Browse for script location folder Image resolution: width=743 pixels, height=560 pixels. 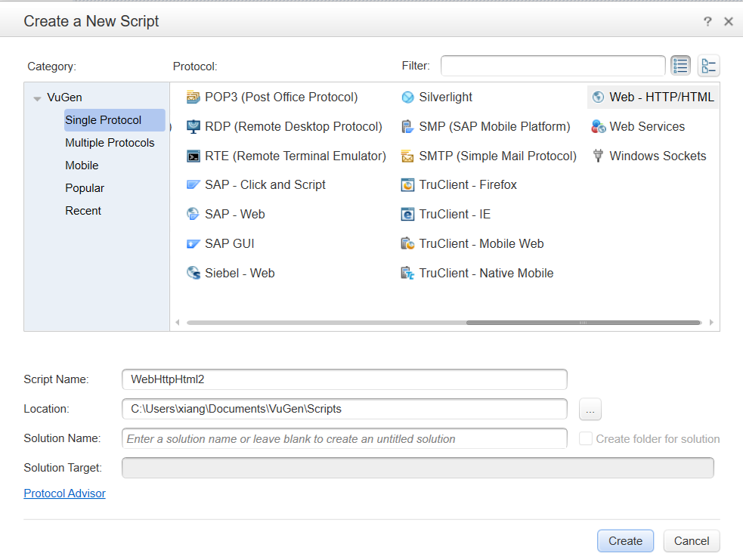pos(590,410)
